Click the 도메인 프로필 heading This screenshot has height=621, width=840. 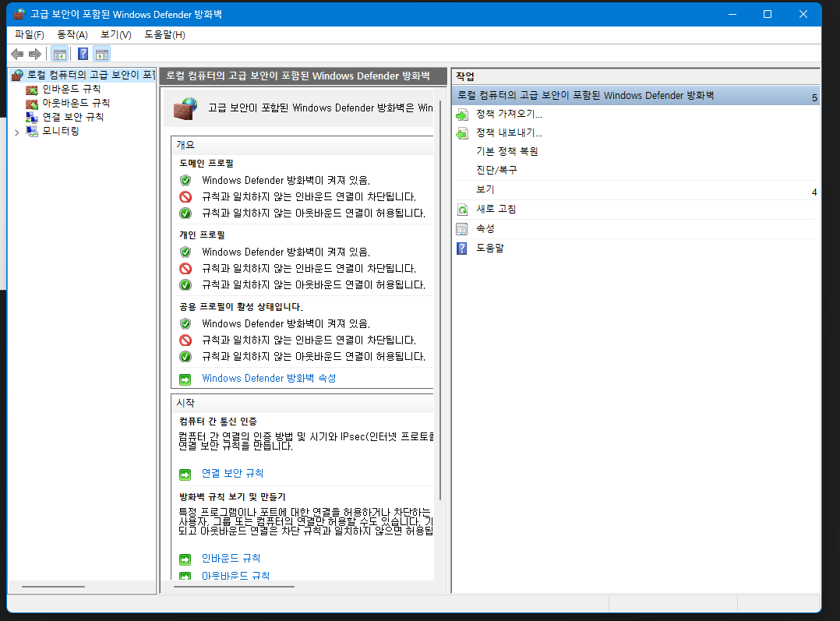206,164
